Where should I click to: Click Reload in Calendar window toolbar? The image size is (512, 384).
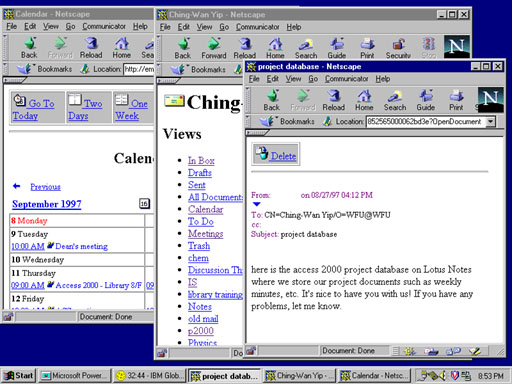91,48
